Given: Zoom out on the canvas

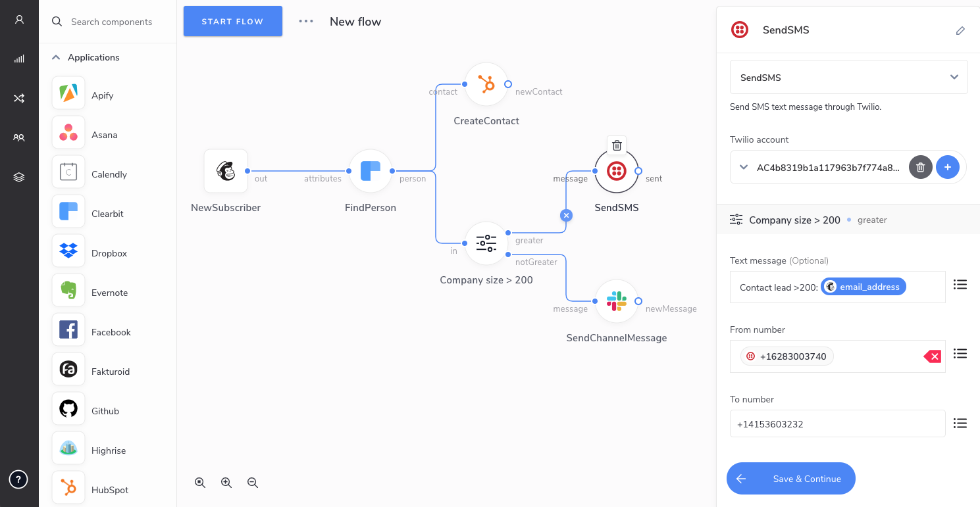Looking at the screenshot, I should 253,483.
